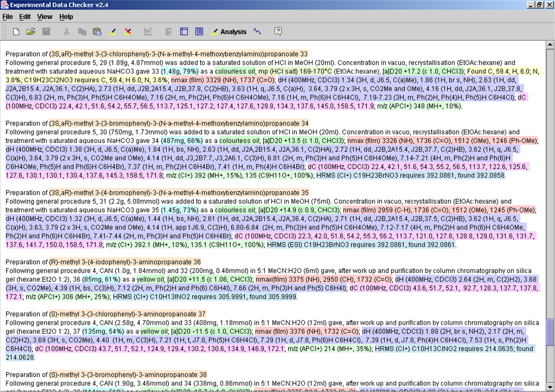Click the grayed text alignment lines icon
The width and height of the screenshot is (555, 392).
[x=168, y=31]
